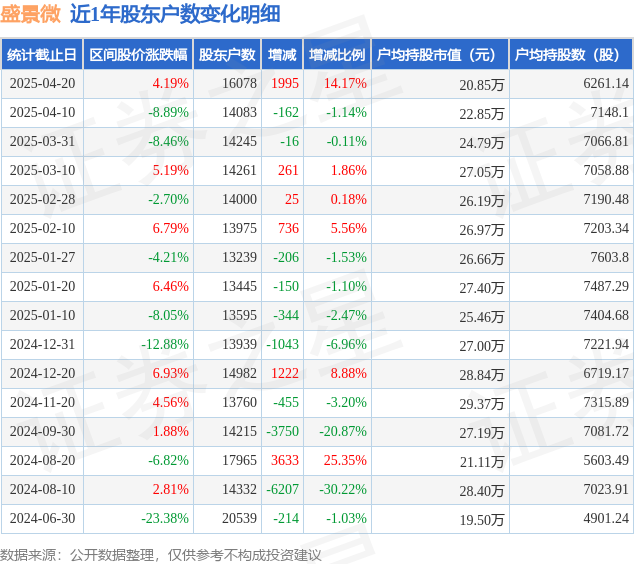Viewport: 634px width, 564px height.
Task: Select the date cell 2025-01-27
Action: [42, 257]
